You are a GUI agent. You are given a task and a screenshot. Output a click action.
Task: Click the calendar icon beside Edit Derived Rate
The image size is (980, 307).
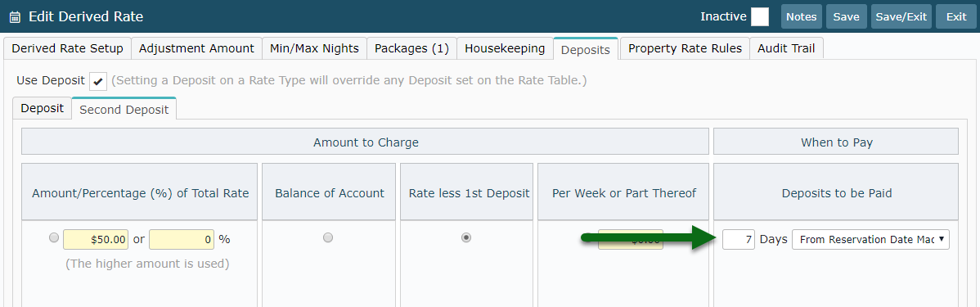[x=15, y=17]
